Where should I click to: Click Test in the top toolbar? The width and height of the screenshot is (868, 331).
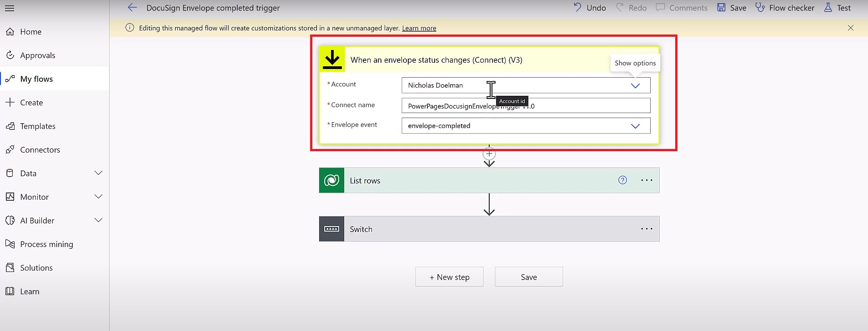(837, 8)
